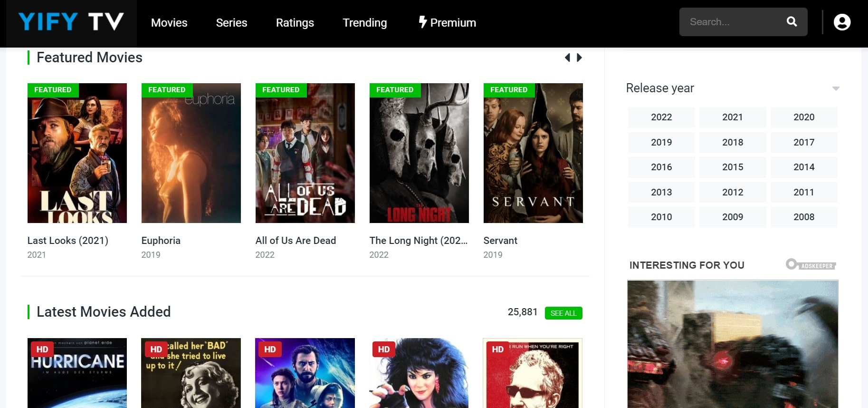Filter by release year 2017

[804, 142]
